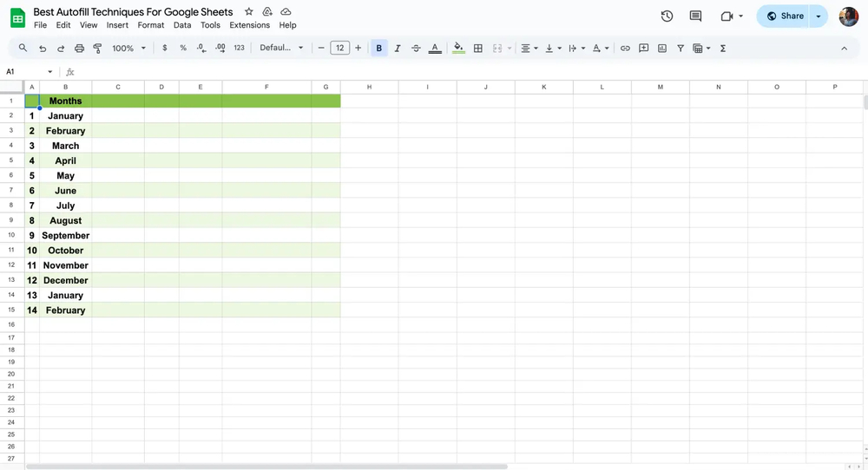This screenshot has height=470, width=868.
Task: Open the zoom 100% dropdown
Action: pos(128,49)
